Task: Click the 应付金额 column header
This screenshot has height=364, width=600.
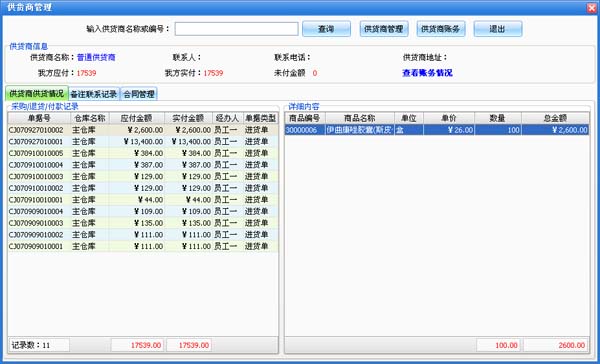Action: tap(137, 118)
